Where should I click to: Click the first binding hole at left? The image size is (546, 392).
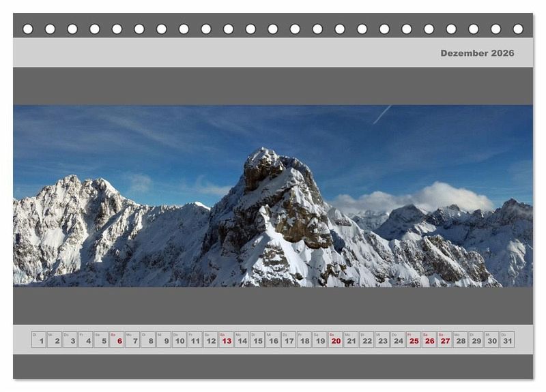28,29
